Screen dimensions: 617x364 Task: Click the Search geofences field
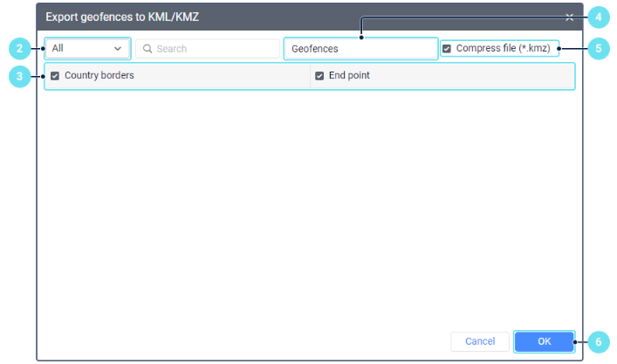(208, 49)
